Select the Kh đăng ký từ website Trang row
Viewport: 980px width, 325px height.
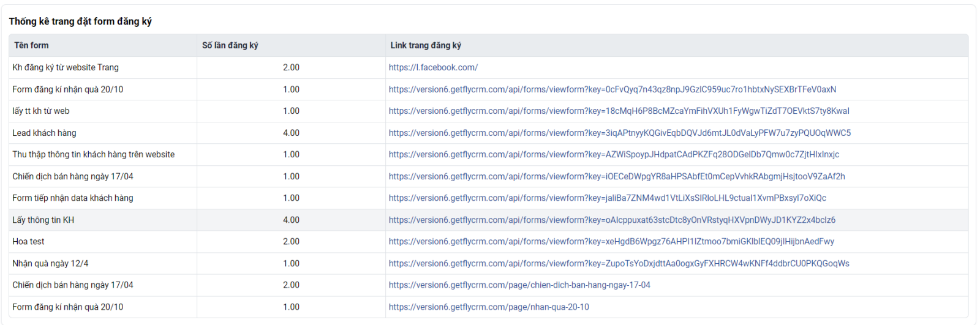[x=488, y=67]
